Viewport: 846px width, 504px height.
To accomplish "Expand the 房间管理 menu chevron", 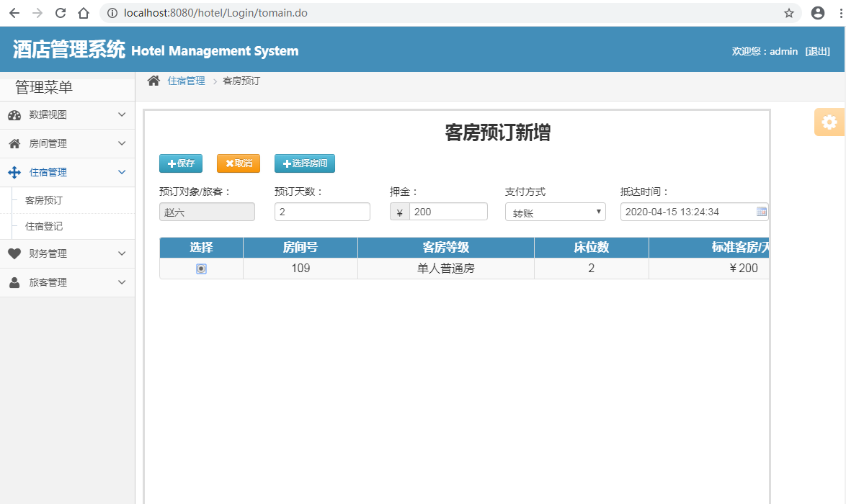I will [x=122, y=143].
